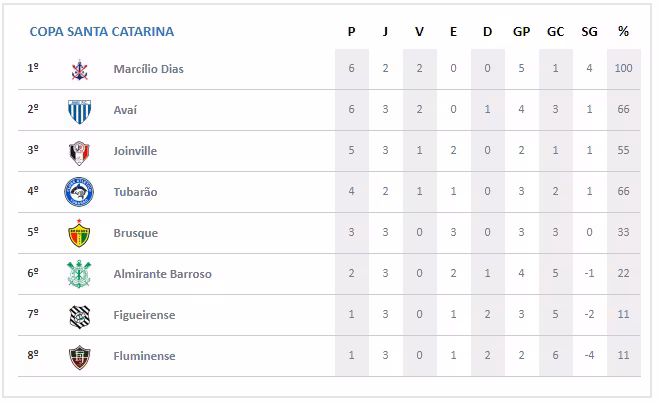Click the Avaí club crest
The image size is (658, 404).
[80, 110]
